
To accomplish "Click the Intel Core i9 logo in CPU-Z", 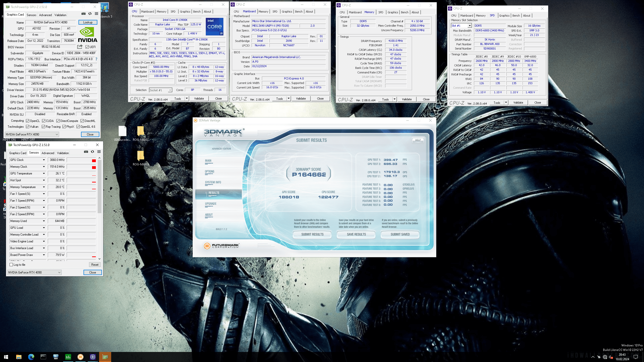I will tap(215, 27).
